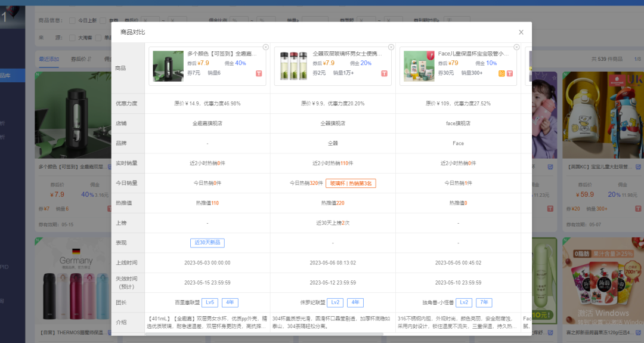Viewport: 644px width, 343px height.
Task: Click orange 抢 icon on Face product card
Action: (501, 73)
